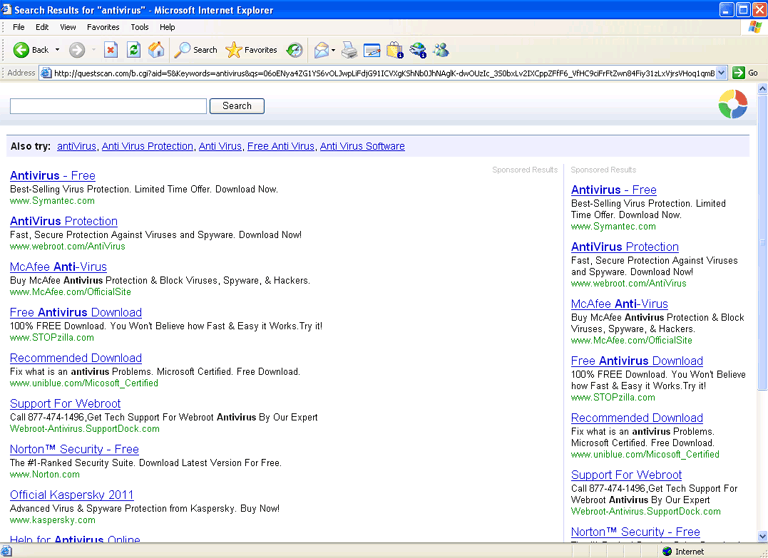Click the Stop loading icon
This screenshot has height=558, width=768.
(111, 49)
